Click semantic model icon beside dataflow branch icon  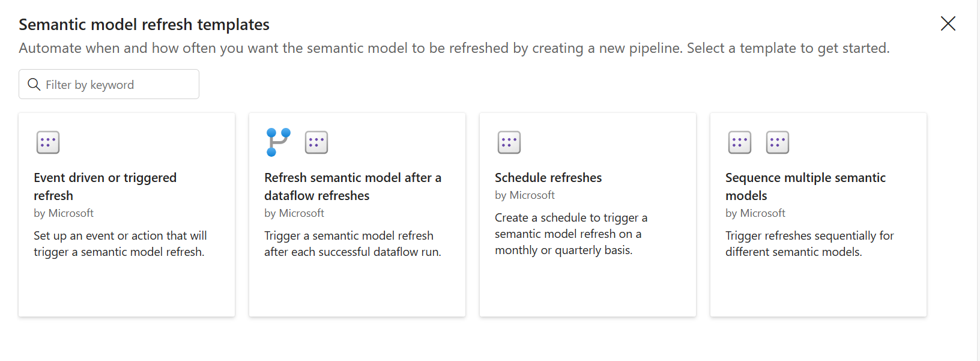click(x=316, y=142)
